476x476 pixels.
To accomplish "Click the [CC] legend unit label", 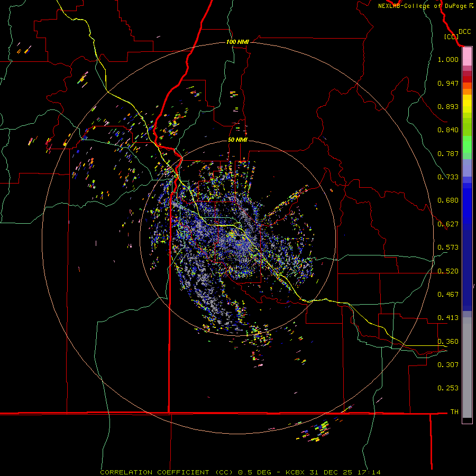I will [451, 36].
